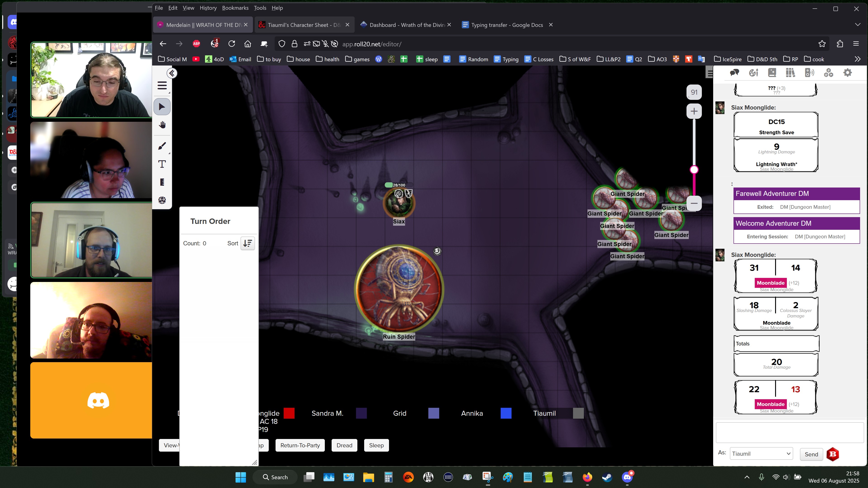Image resolution: width=868 pixels, height=488 pixels.
Task: Click the zoom in plus button
Action: (694, 111)
